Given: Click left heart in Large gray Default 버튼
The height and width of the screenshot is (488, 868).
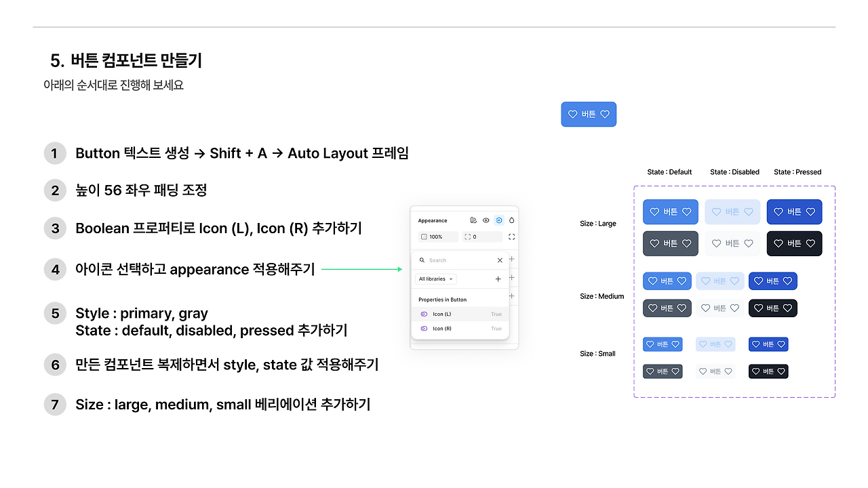Looking at the screenshot, I should 654,243.
